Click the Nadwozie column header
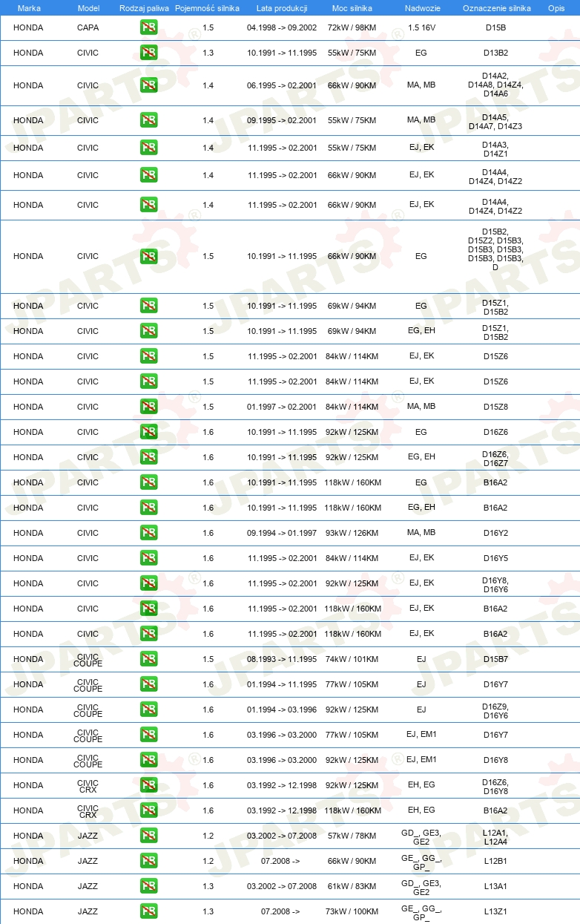Image resolution: width=580 pixels, height=924 pixels. click(x=421, y=7)
